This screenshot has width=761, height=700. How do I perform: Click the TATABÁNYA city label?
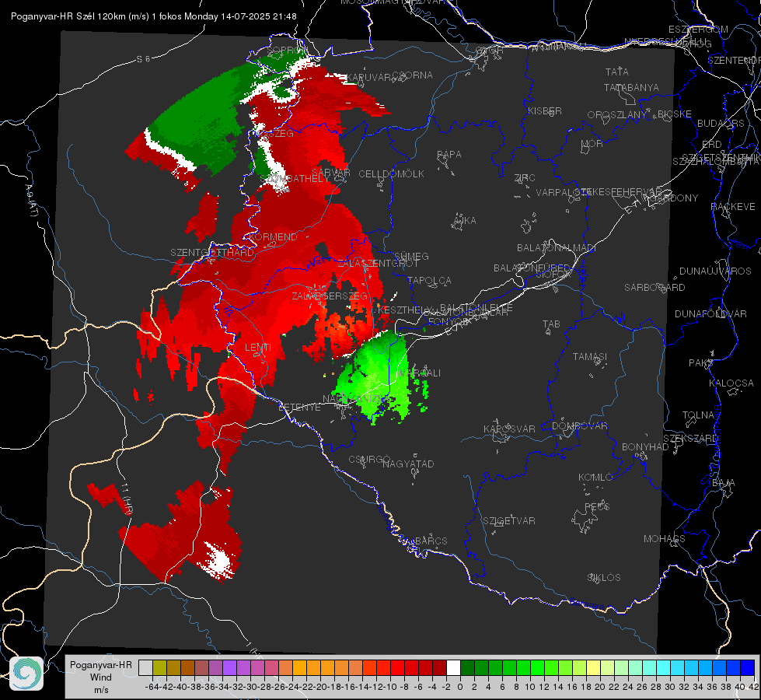(x=631, y=87)
